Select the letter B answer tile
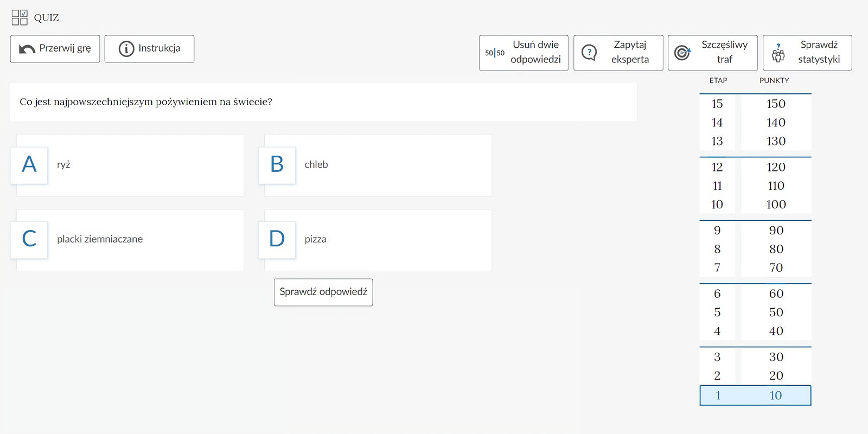The image size is (868, 434). (x=277, y=165)
